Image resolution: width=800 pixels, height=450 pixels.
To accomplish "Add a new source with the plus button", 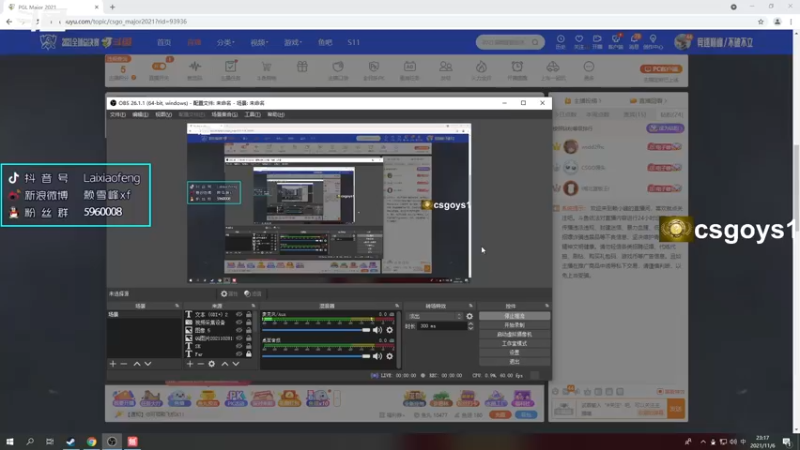I will pyautogui.click(x=190, y=364).
